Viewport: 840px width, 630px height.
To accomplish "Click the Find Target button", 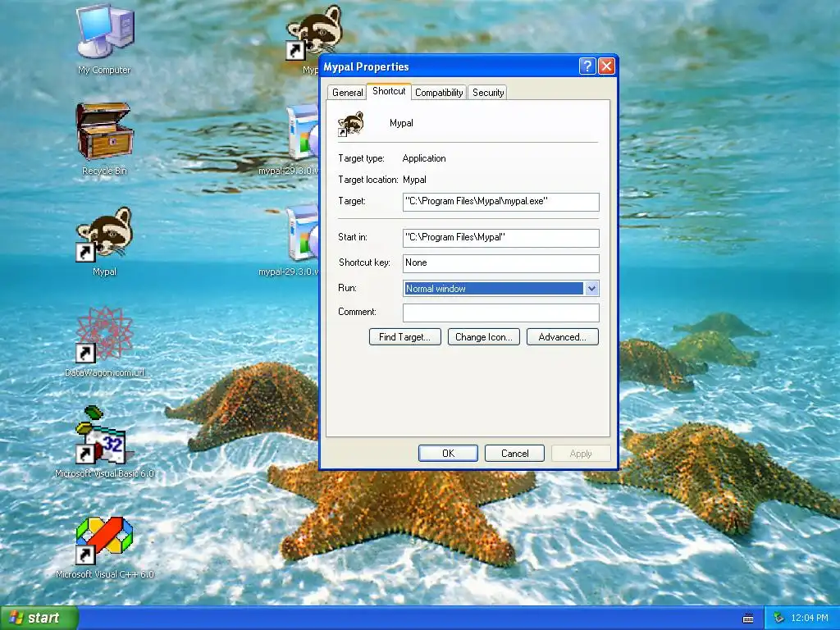I will (x=405, y=337).
